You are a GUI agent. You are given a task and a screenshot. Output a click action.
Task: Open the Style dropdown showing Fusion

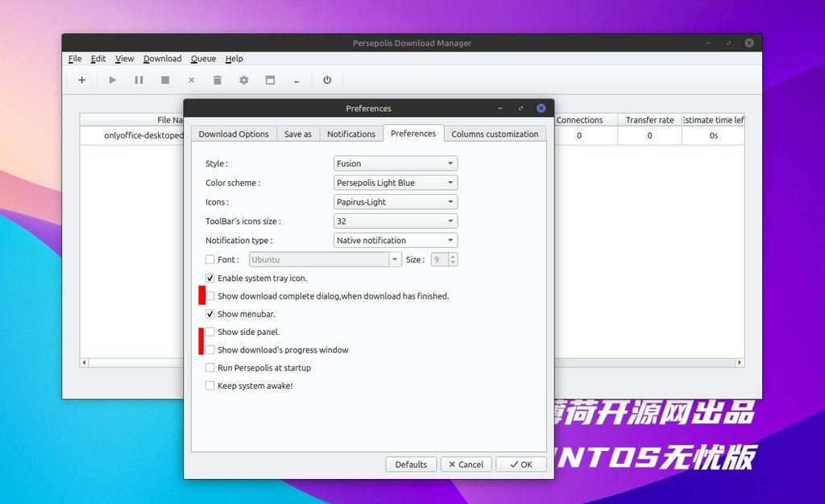[396, 163]
